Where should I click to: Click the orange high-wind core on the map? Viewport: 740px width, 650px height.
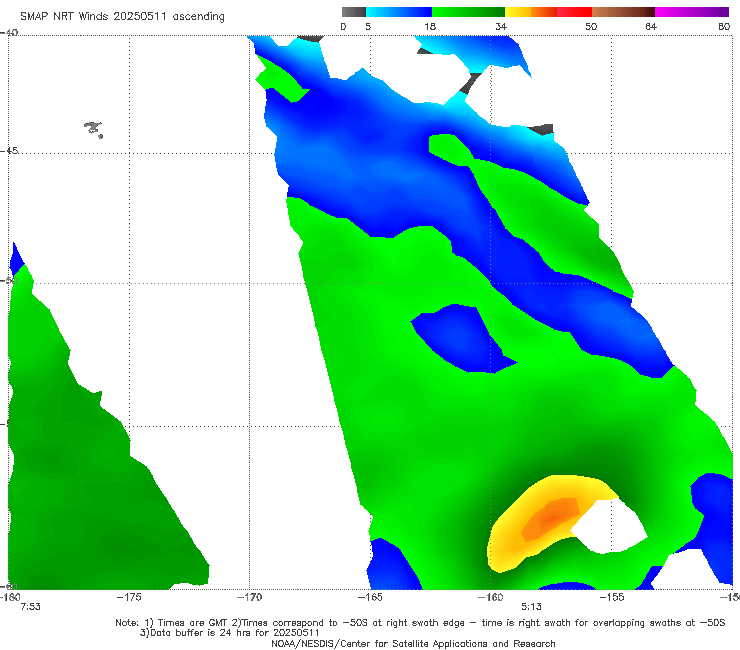[551, 518]
